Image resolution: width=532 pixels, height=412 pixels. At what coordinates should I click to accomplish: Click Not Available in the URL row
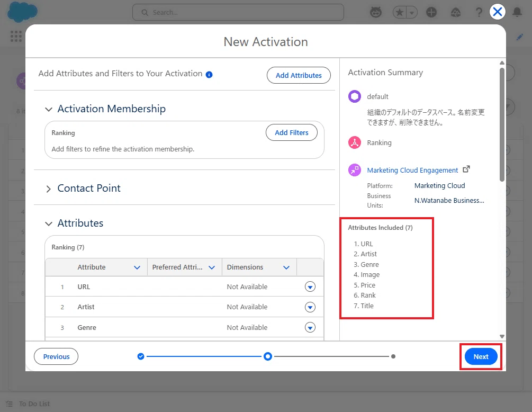247,287
